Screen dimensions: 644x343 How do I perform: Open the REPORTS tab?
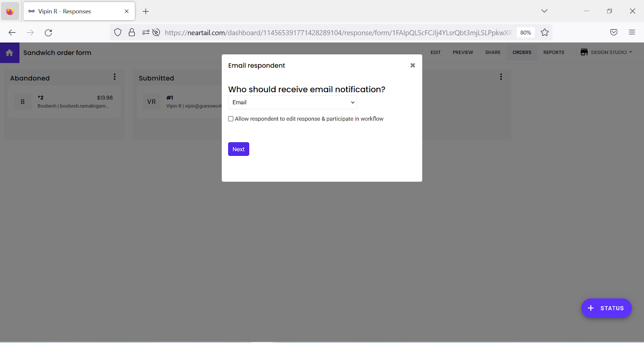(x=554, y=52)
